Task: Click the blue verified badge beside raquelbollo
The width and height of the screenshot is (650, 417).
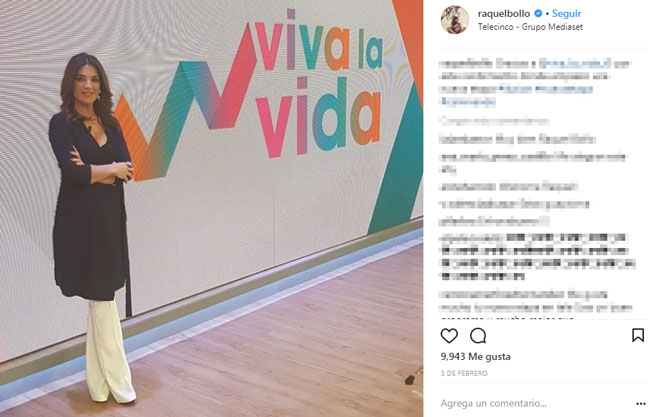Action: pyautogui.click(x=538, y=13)
